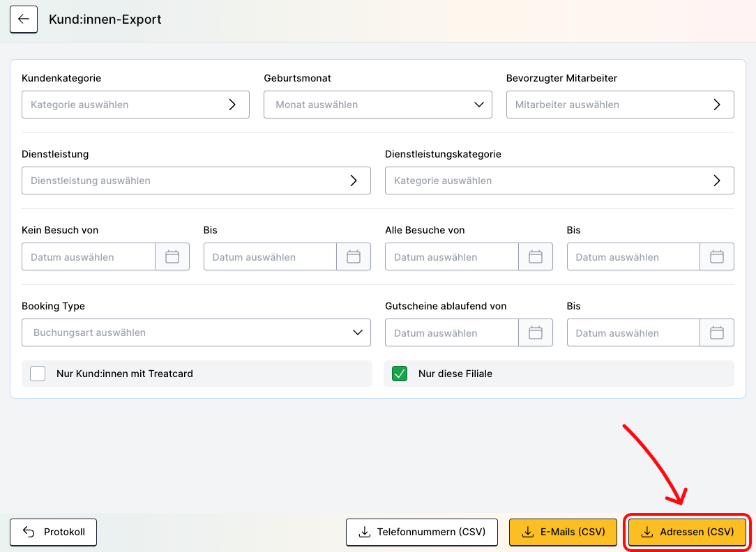Open the Dienstleistungskategorie selector

pyautogui.click(x=559, y=181)
